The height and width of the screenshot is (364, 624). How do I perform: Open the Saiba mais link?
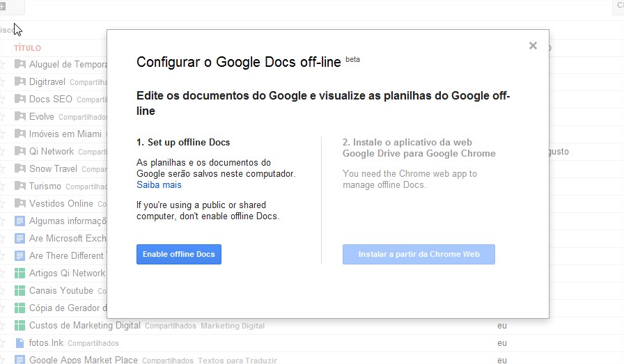click(159, 185)
